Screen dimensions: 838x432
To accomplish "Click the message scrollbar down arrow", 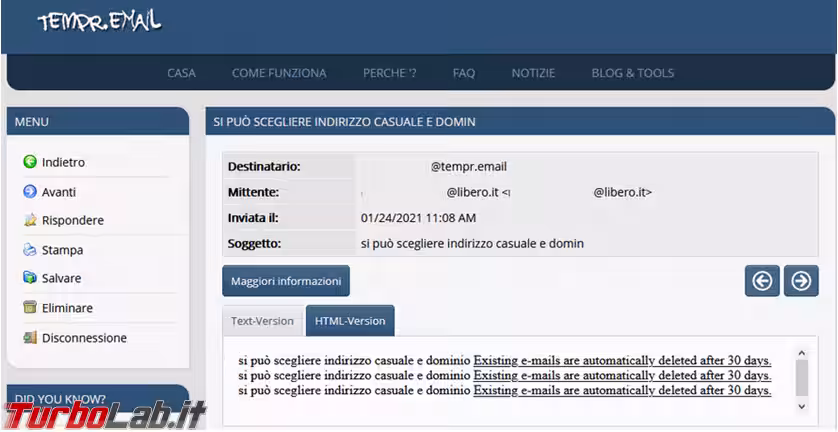I will coord(801,406).
